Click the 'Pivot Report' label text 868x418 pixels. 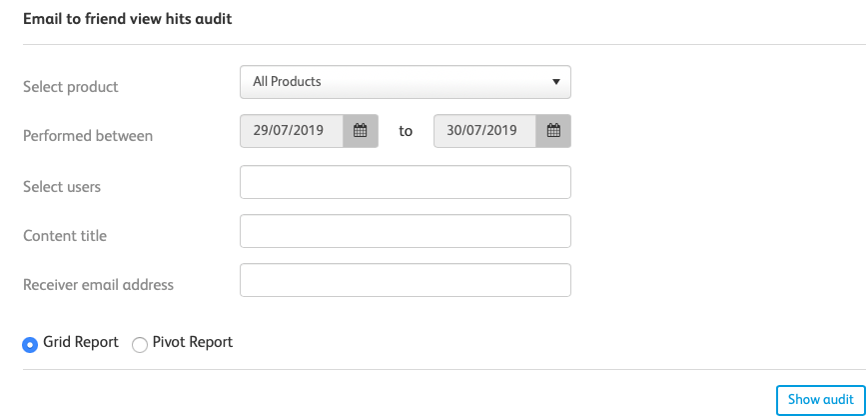pos(193,342)
